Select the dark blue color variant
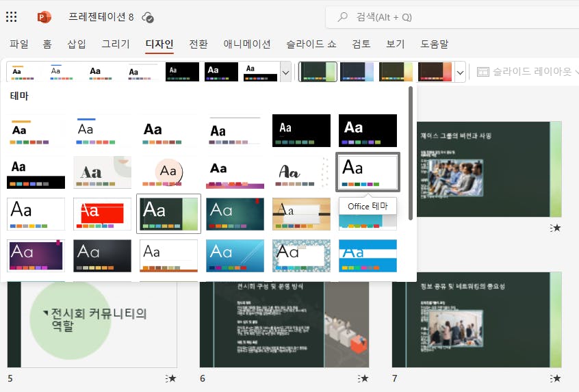The image size is (579, 392). click(357, 71)
